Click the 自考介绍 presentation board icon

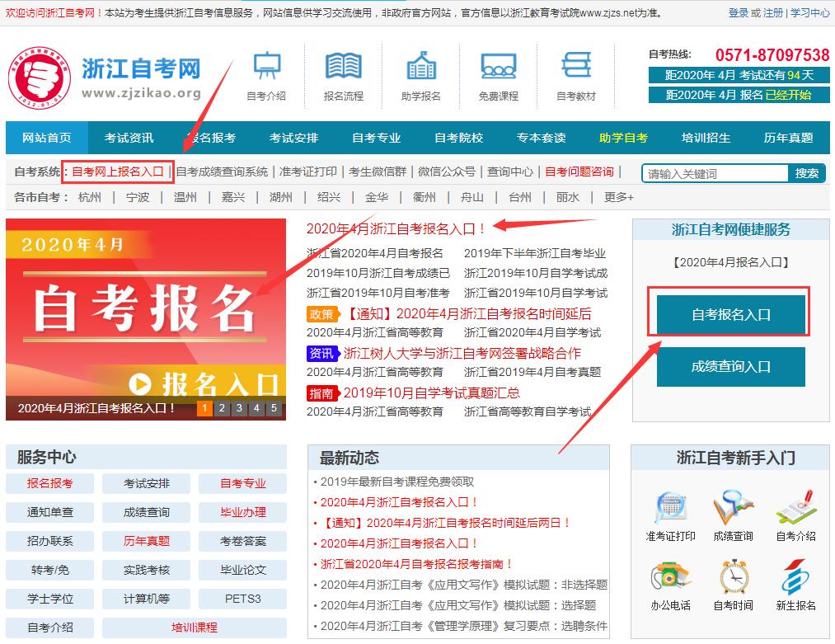pos(265,66)
